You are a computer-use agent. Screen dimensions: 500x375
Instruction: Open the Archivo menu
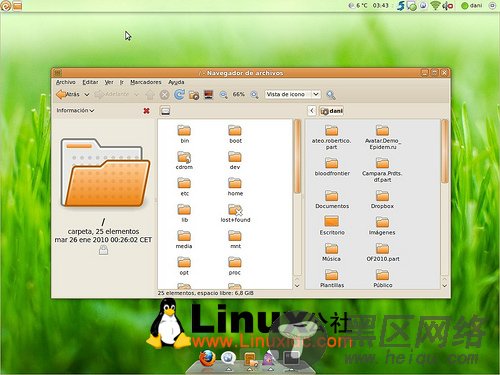click(x=66, y=82)
